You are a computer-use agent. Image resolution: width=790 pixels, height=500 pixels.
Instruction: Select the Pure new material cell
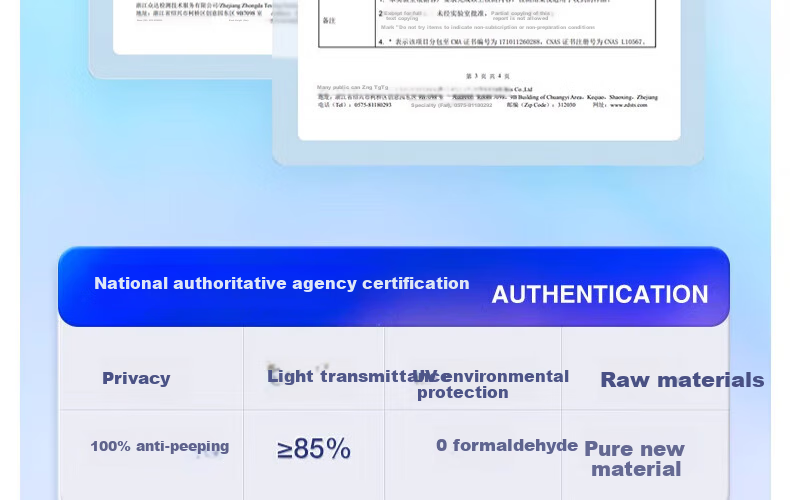click(635, 459)
